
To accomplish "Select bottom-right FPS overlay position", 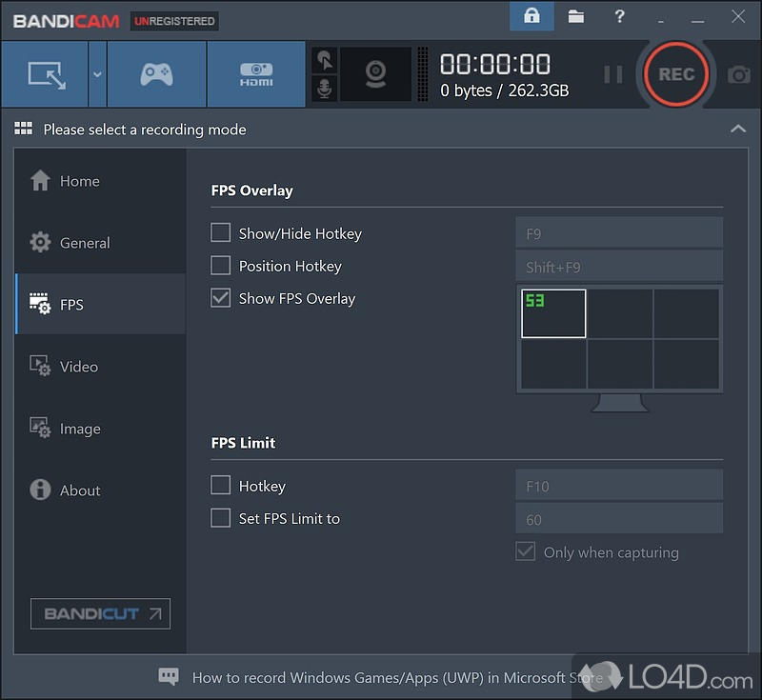I will 686,364.
